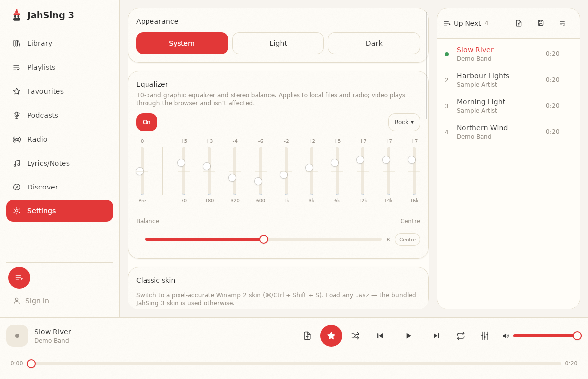Open the equalizer sliders icon in player bar

click(485, 336)
